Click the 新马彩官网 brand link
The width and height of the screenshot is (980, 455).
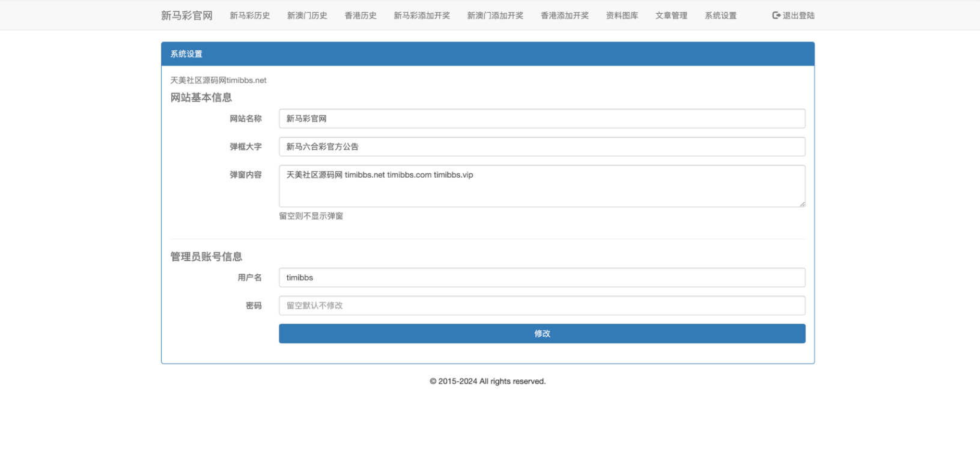click(187, 16)
